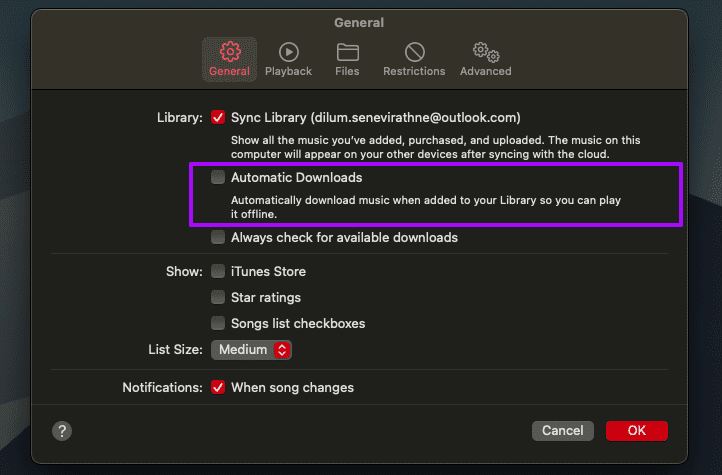Viewport: 722px width, 475px height.
Task: Switch to the Restrictions tab label
Action: point(414,71)
